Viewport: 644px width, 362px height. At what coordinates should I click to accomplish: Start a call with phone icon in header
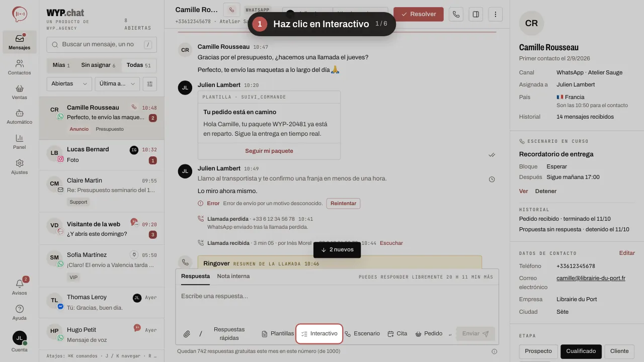click(x=456, y=14)
